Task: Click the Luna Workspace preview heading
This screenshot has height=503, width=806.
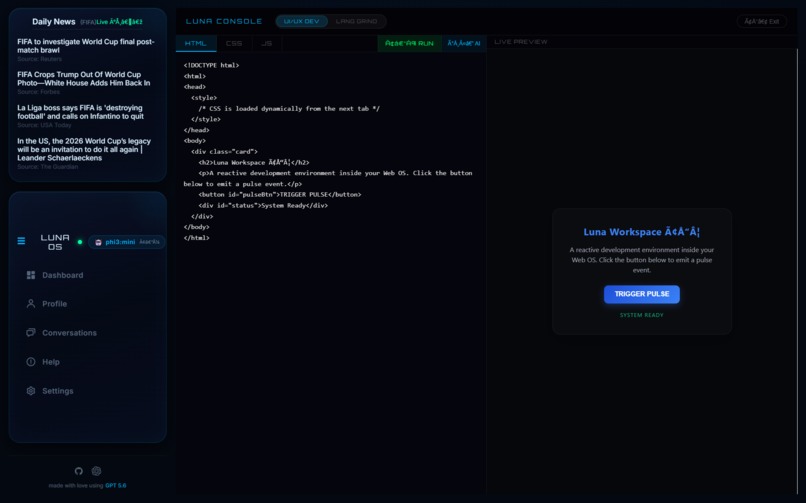Action: click(642, 232)
